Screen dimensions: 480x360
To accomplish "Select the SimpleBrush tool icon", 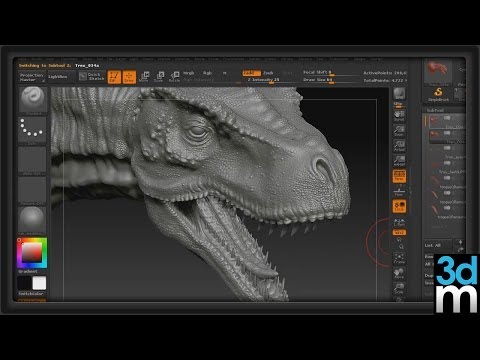I will [439, 94].
